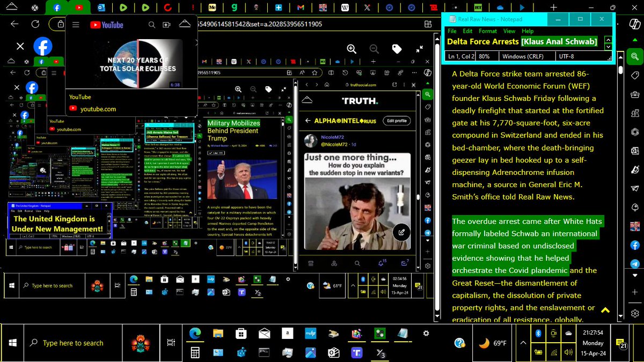Image resolution: width=644 pixels, height=362 pixels.
Task: Click the Edit profile button on Truth Social
Action: (x=397, y=121)
